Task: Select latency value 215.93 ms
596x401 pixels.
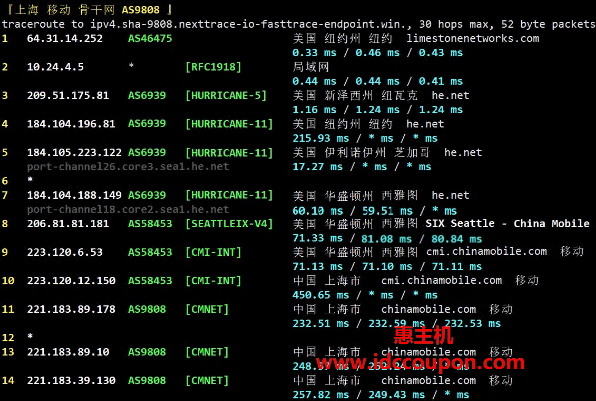Action: (x=320, y=138)
